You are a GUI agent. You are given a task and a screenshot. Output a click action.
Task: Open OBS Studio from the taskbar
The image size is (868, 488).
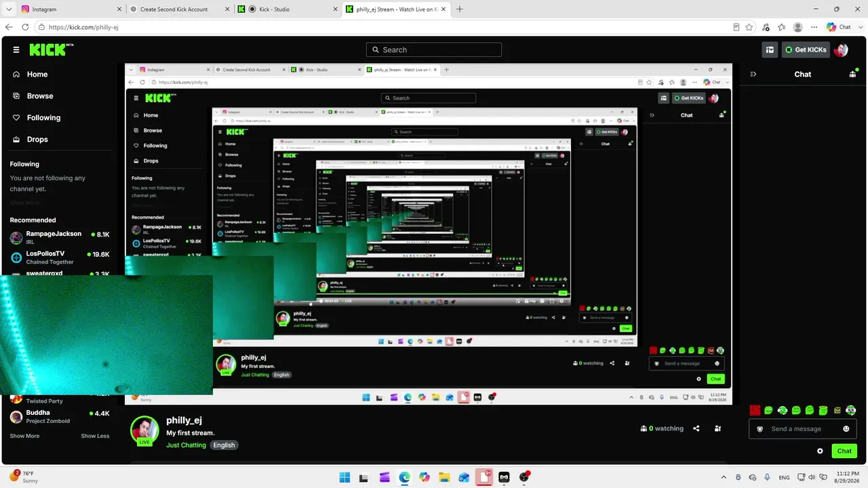click(524, 476)
